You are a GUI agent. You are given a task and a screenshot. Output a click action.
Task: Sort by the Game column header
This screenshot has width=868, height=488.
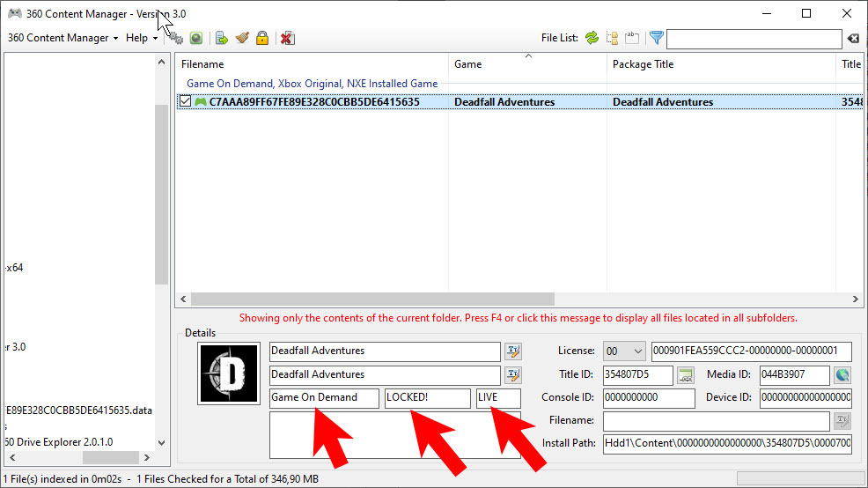click(x=527, y=64)
